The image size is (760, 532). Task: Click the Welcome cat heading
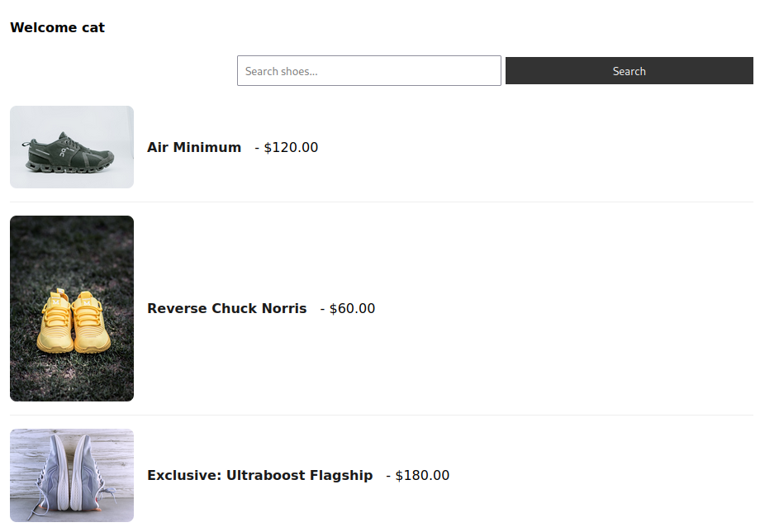click(x=57, y=27)
